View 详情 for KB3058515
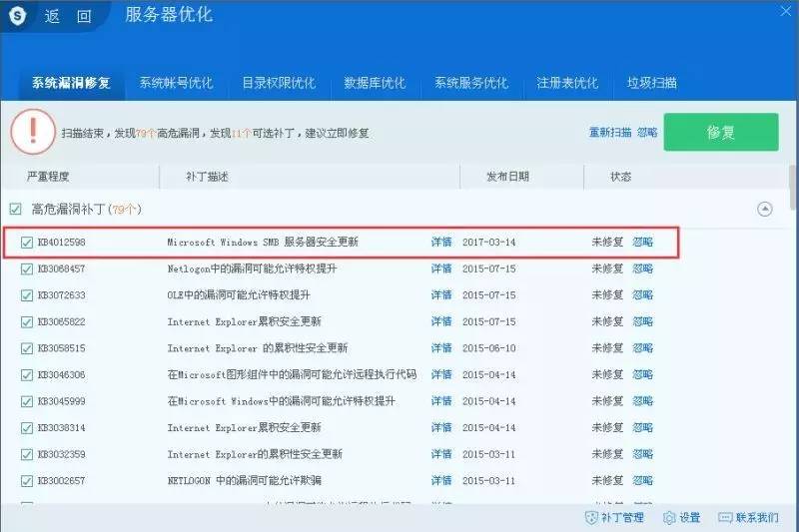The width and height of the screenshot is (799, 532). click(441, 347)
